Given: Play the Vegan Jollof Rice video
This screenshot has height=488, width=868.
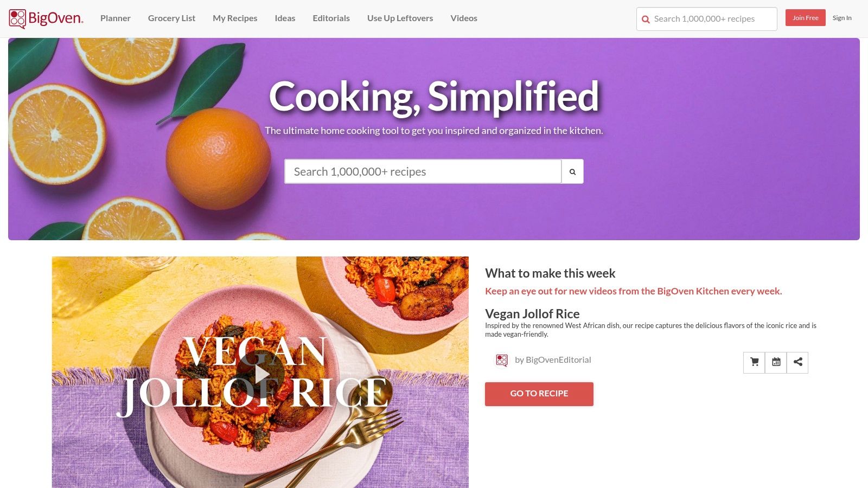Looking at the screenshot, I should [x=260, y=374].
